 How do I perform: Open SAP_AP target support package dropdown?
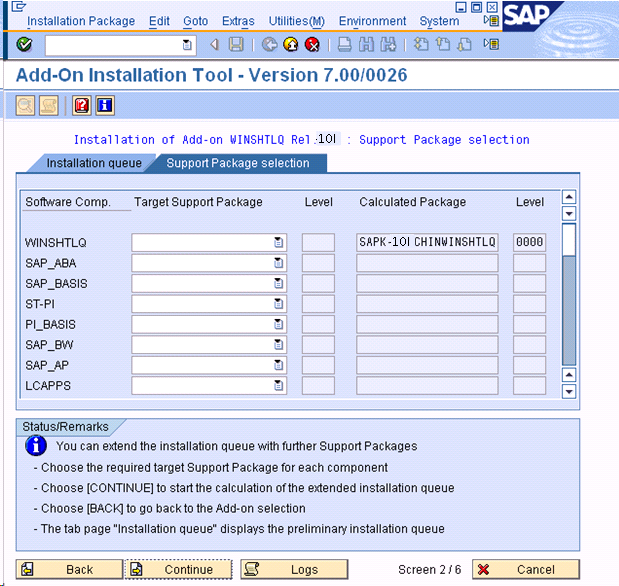click(278, 365)
